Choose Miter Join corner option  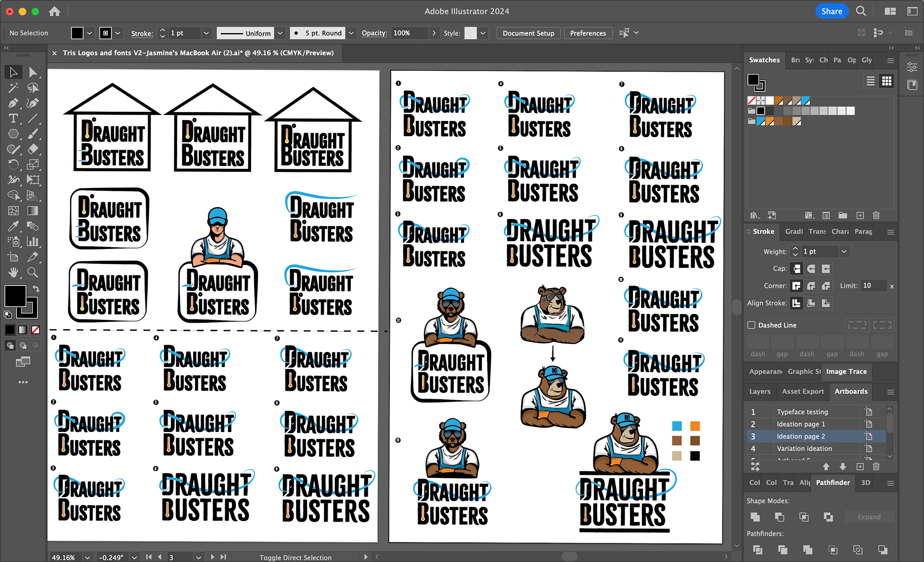click(x=797, y=286)
